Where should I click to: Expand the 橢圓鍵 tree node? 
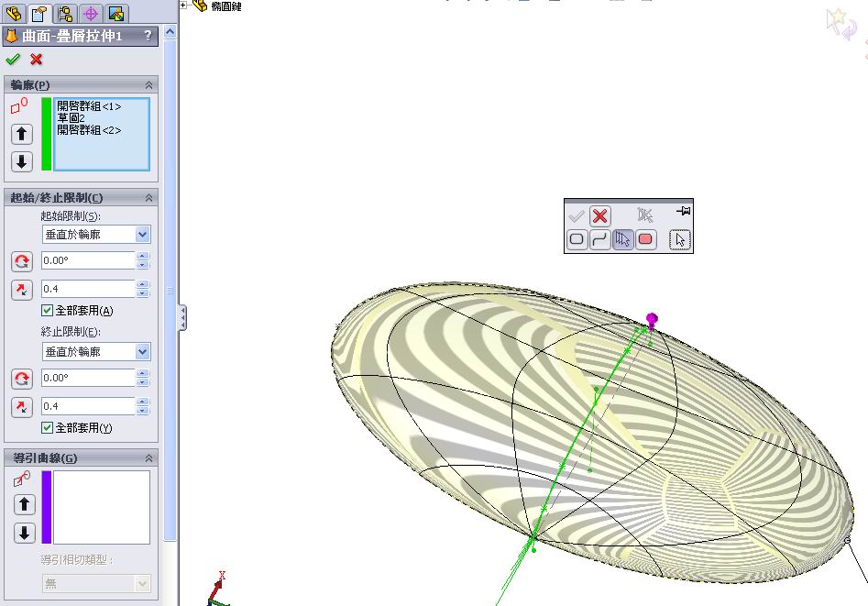[183, 5]
